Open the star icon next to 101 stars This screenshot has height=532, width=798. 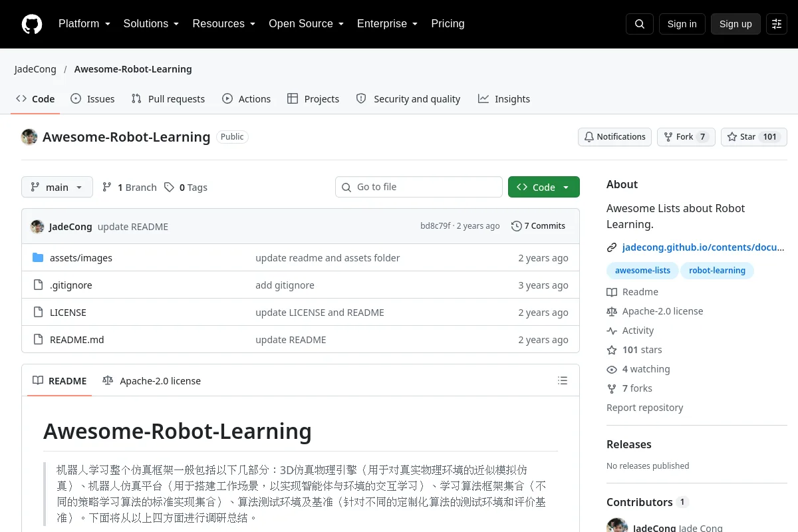coord(612,350)
